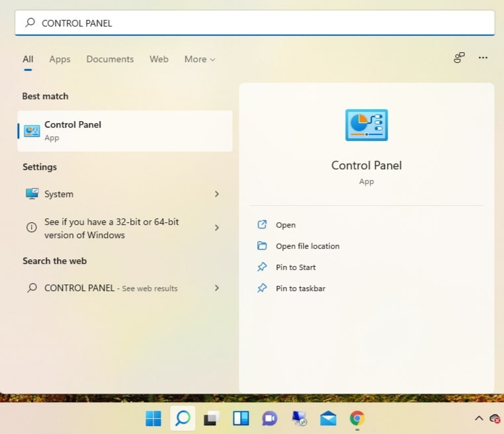Open the Windows Start button on taskbar

click(x=153, y=419)
